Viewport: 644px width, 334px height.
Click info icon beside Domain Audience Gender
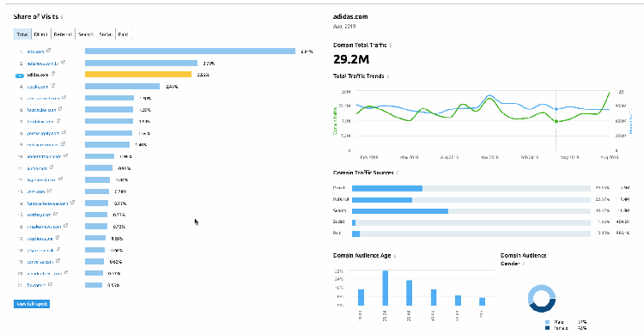click(x=524, y=264)
